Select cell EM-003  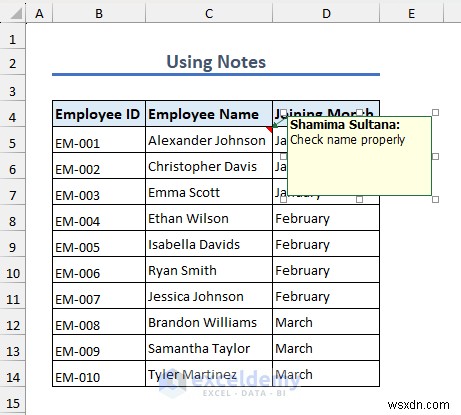pos(99,192)
